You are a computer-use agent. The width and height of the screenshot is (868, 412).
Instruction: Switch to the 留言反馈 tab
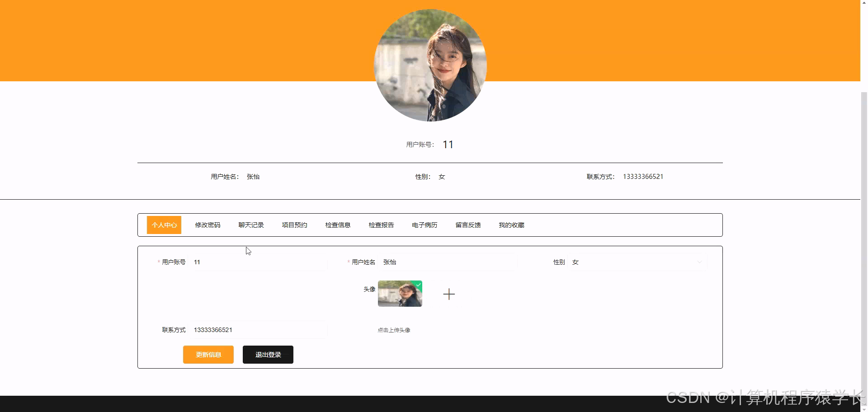468,225
